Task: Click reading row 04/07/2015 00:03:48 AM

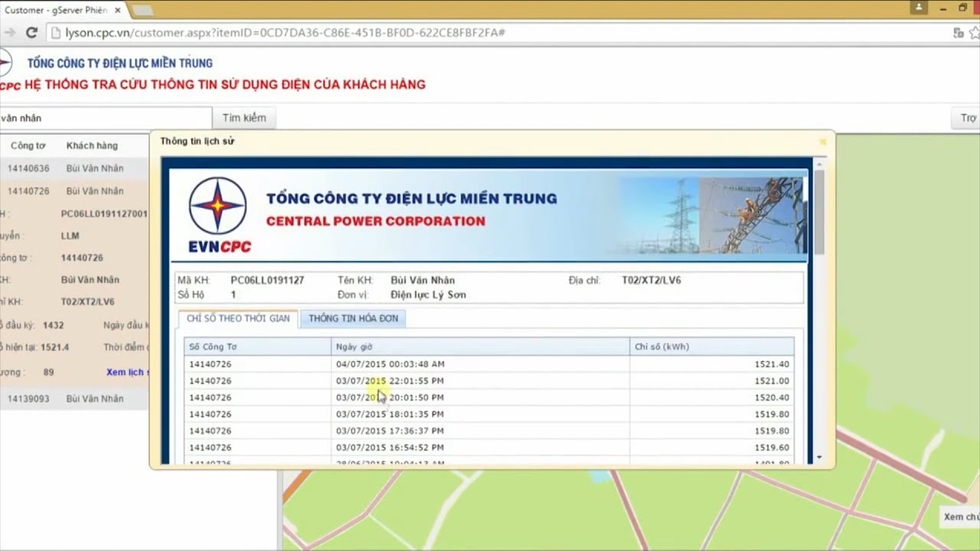Action: point(488,364)
